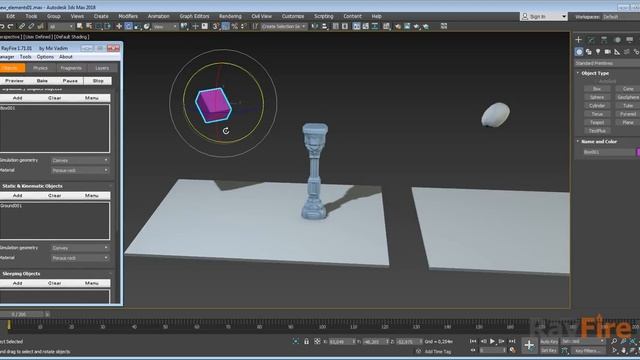Activate the Select Object tool
The height and width of the screenshot is (360, 640).
click(x=80, y=26)
